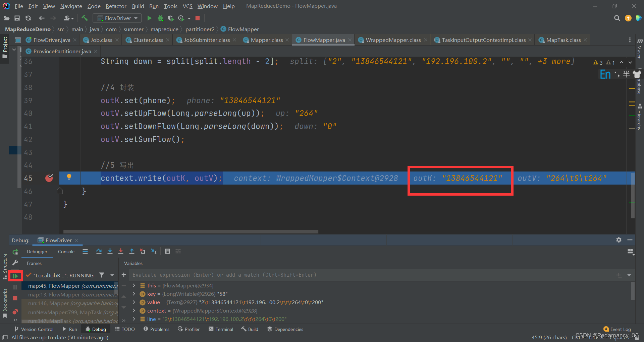Toggle the Hierarchy tool window
The height and width of the screenshot is (342, 644).
tap(640, 117)
